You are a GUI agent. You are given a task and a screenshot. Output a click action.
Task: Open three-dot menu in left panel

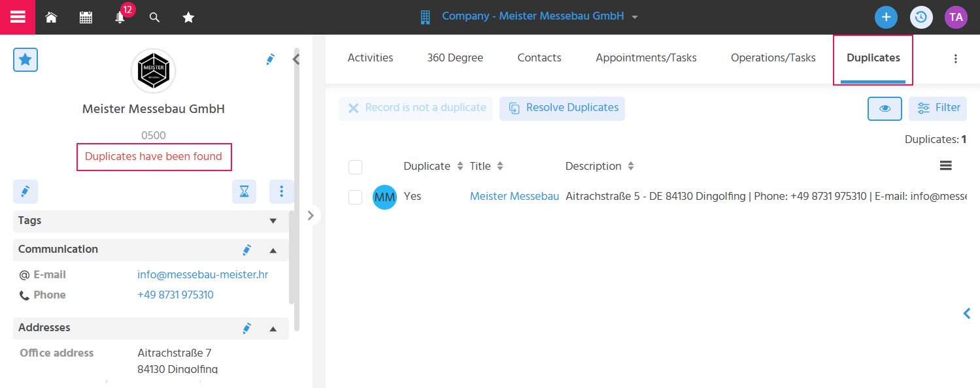click(282, 191)
